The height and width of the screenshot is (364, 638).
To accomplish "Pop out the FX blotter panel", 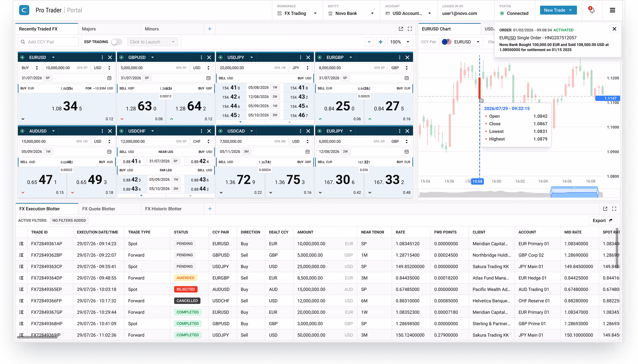I will [x=605, y=209].
